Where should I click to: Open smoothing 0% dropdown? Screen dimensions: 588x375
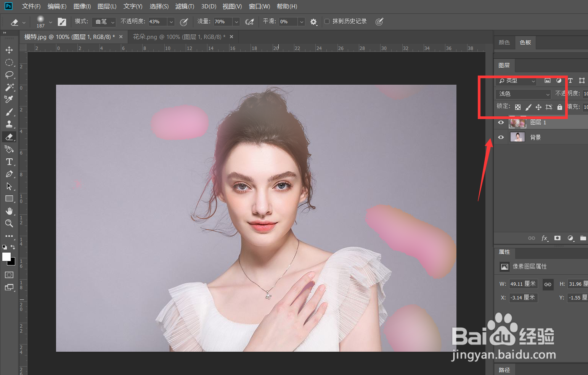click(x=302, y=22)
